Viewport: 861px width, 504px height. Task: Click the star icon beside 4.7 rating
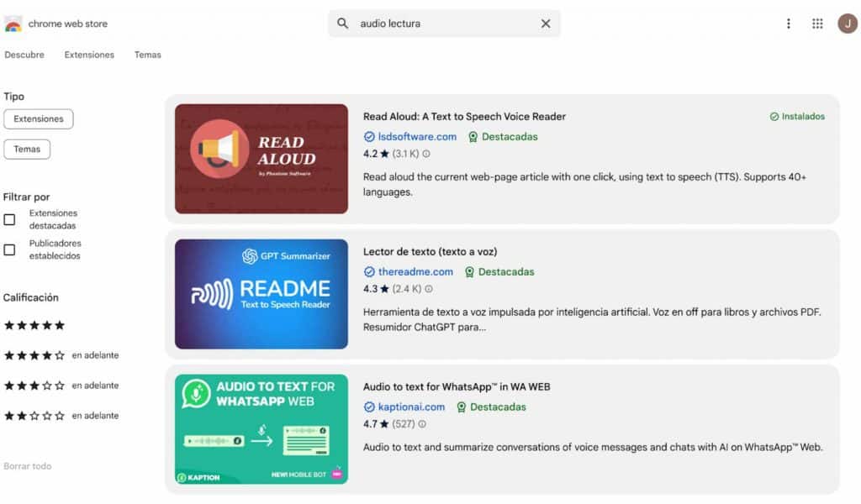(x=384, y=423)
